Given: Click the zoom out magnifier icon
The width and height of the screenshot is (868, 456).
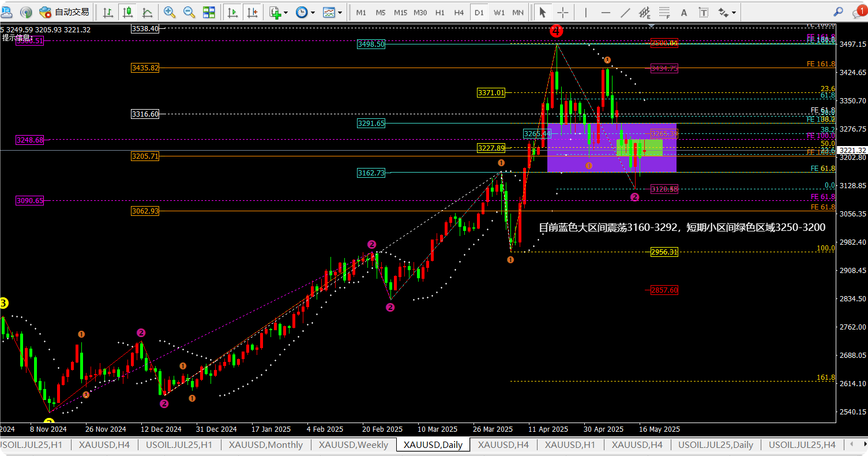Looking at the screenshot, I should pyautogui.click(x=189, y=12).
